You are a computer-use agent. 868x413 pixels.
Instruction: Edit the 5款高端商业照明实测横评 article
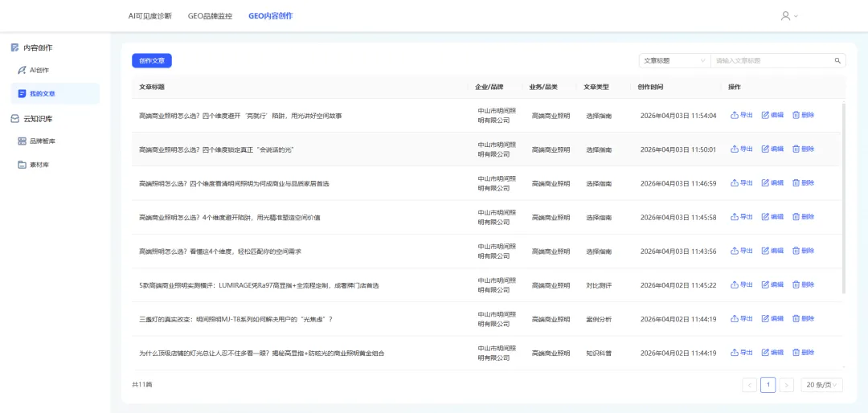pos(773,284)
